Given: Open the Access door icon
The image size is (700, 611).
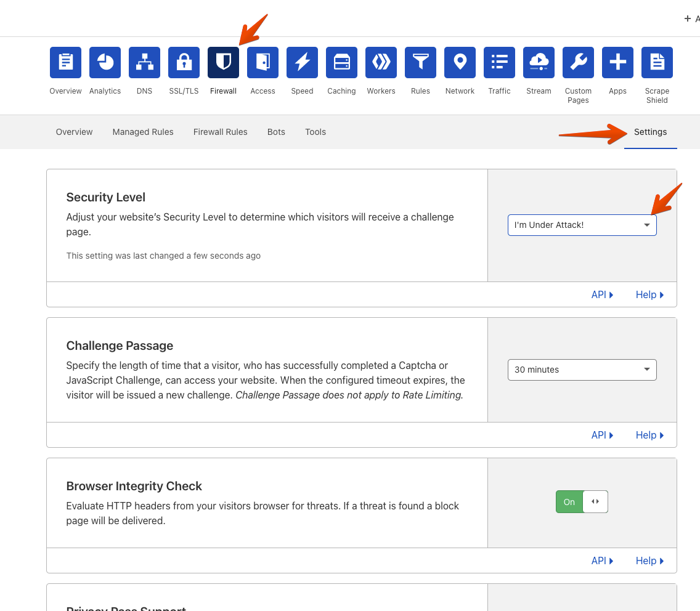Looking at the screenshot, I should tap(262, 62).
